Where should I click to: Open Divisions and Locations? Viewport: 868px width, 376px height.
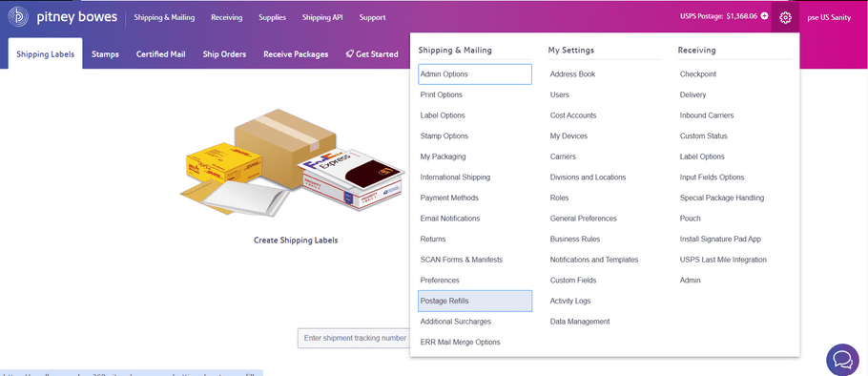click(588, 178)
